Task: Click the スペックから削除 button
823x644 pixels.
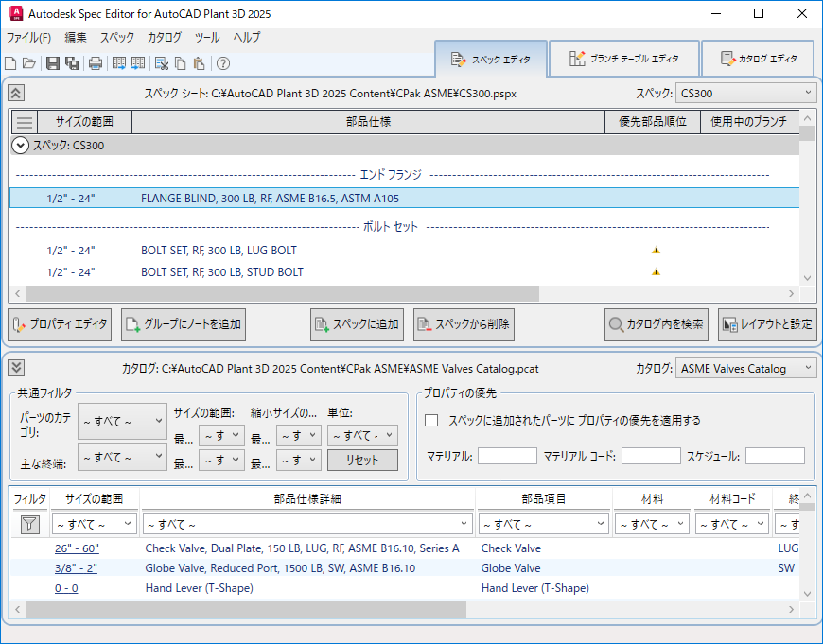Action: point(464,325)
